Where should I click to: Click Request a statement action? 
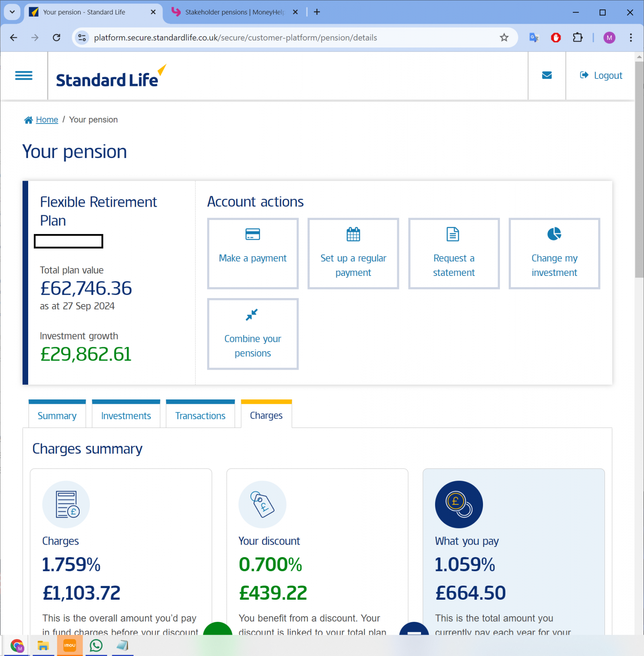pos(454,253)
